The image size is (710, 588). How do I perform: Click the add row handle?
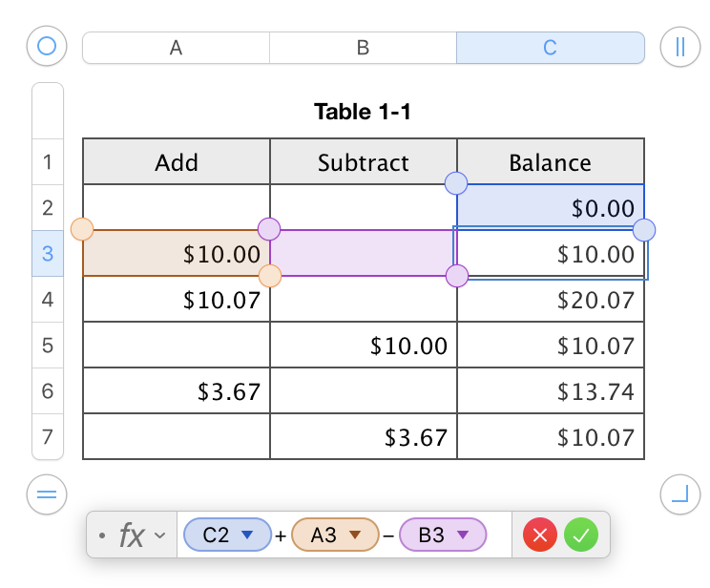coord(47,493)
